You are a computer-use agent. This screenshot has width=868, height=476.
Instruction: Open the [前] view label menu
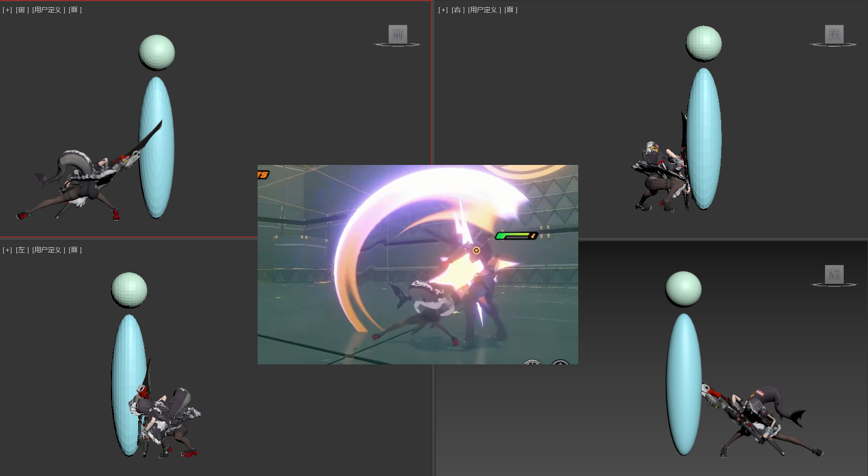click(22, 10)
